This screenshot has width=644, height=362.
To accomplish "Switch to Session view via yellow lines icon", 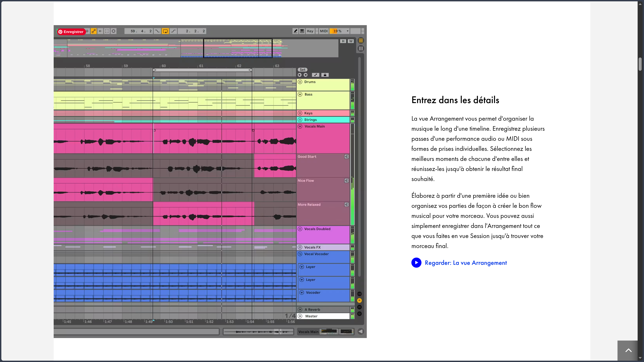I will 361,40.
